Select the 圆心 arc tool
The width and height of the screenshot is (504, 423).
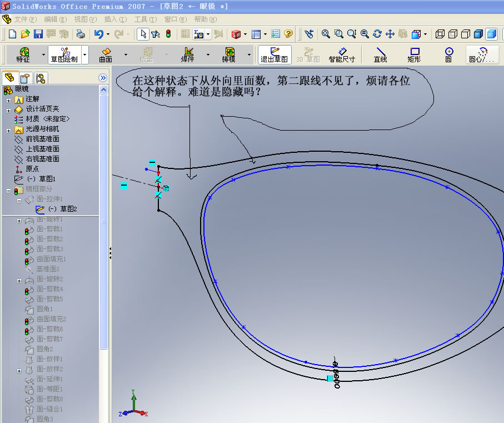click(482, 54)
